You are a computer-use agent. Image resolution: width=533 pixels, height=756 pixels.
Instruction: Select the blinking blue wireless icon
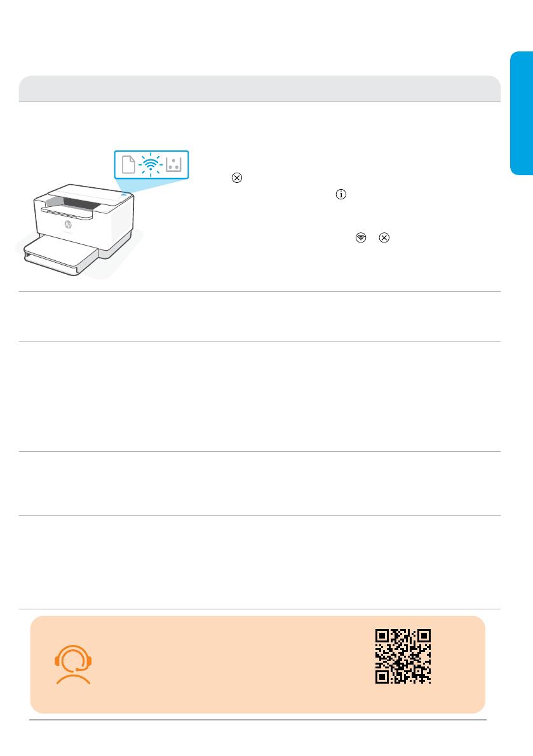click(x=151, y=164)
